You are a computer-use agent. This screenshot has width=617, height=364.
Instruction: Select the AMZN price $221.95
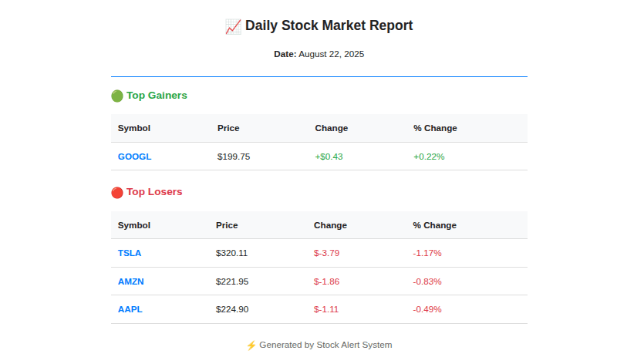pyautogui.click(x=232, y=281)
